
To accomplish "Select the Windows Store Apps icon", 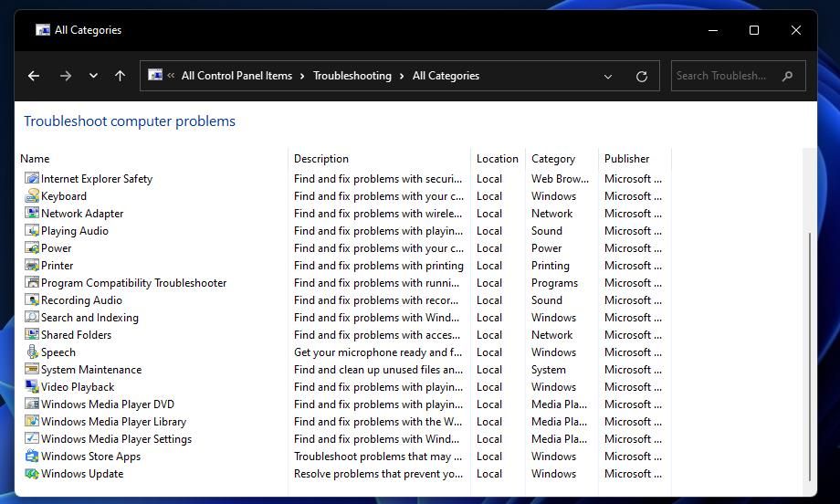I will (32, 457).
